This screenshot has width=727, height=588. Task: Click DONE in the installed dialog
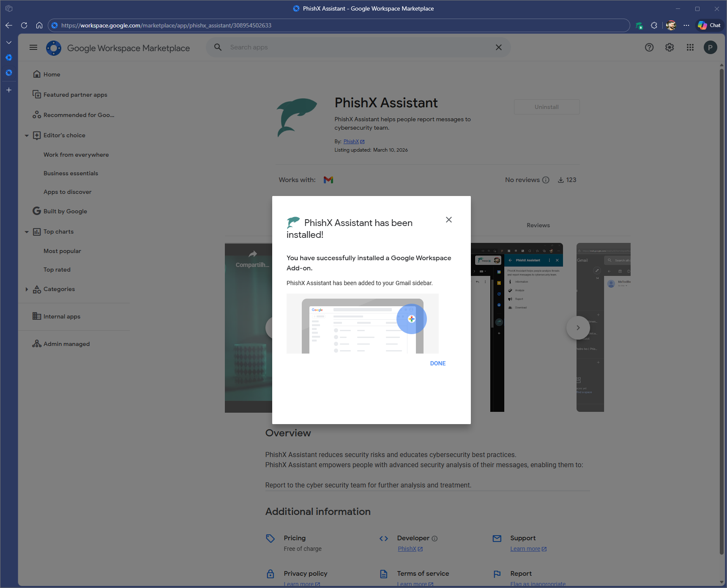[x=437, y=363]
